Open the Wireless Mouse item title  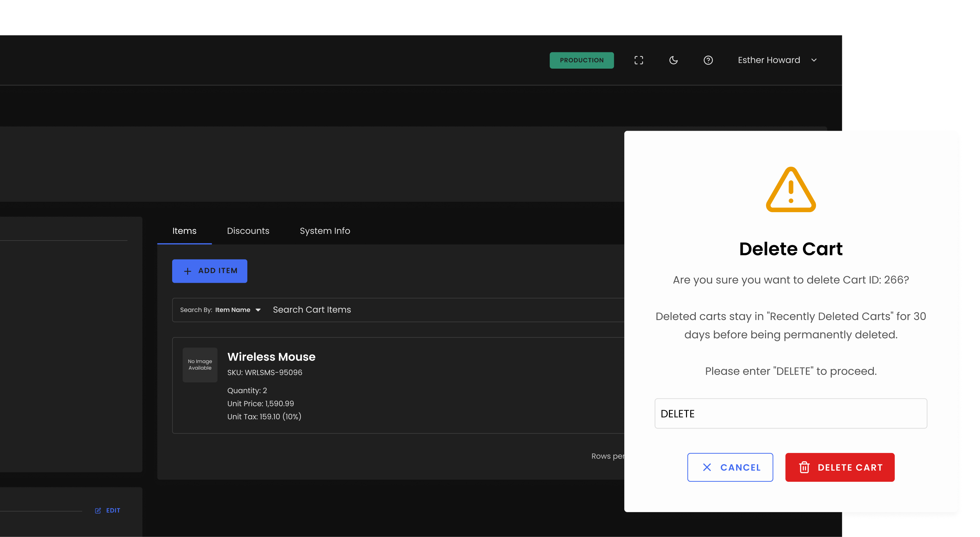click(x=271, y=357)
